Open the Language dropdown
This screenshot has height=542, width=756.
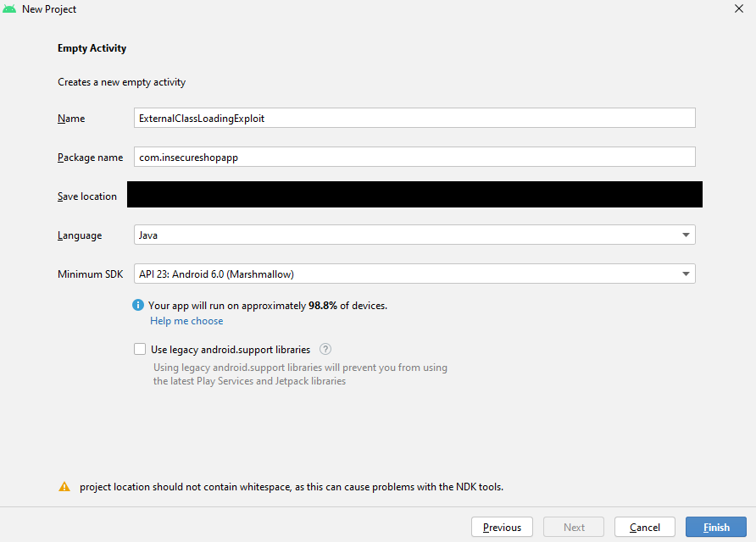(414, 235)
